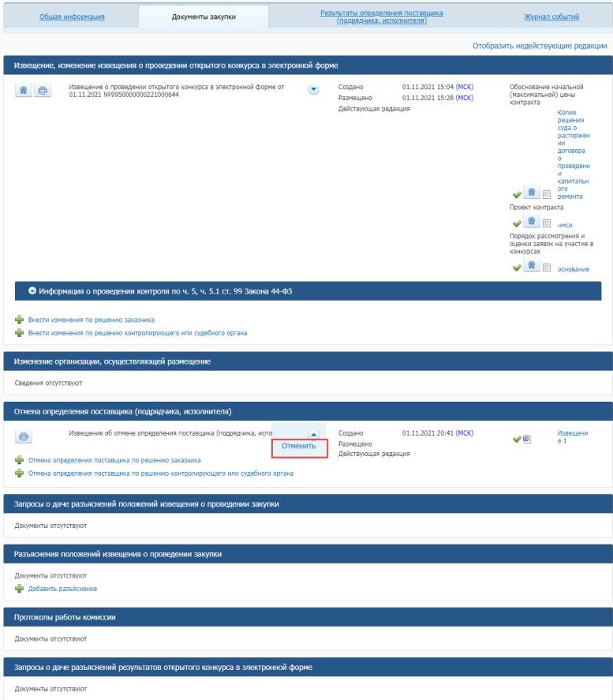The height and width of the screenshot is (700, 613).
Task: Open print form icon of the tender notice
Action: point(43,90)
